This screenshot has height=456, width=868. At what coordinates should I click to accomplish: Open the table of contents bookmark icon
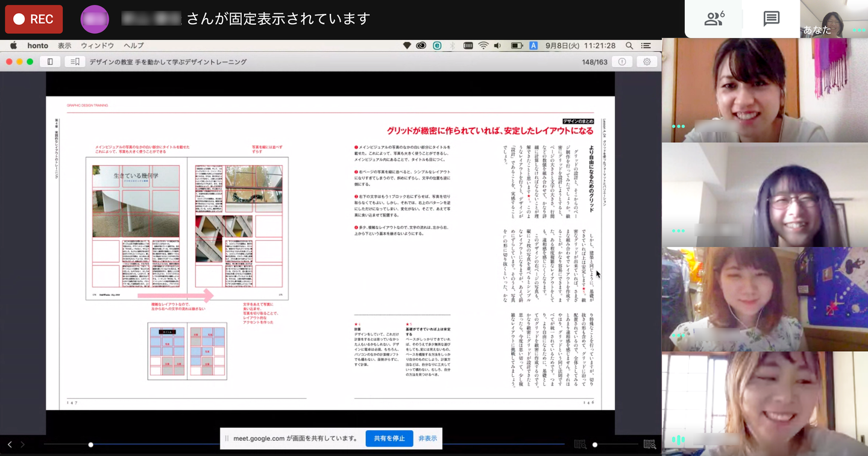point(75,62)
